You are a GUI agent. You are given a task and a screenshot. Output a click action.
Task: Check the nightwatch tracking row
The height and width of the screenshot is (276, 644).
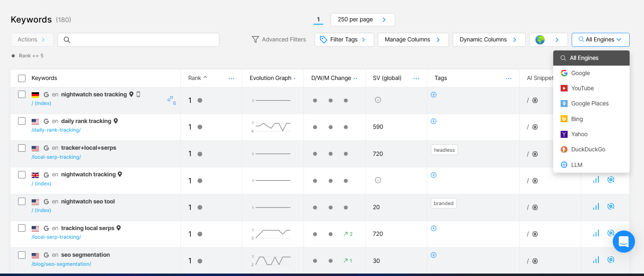pyautogui.click(x=22, y=174)
